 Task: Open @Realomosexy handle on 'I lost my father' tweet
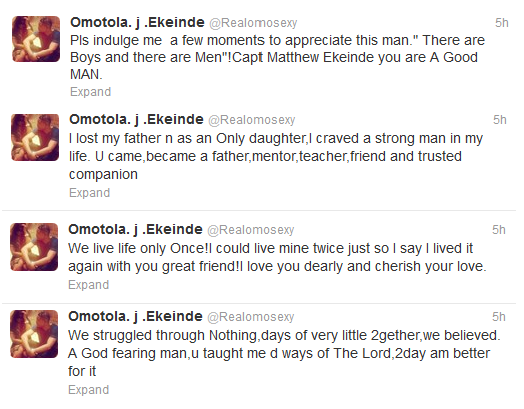tap(252, 120)
